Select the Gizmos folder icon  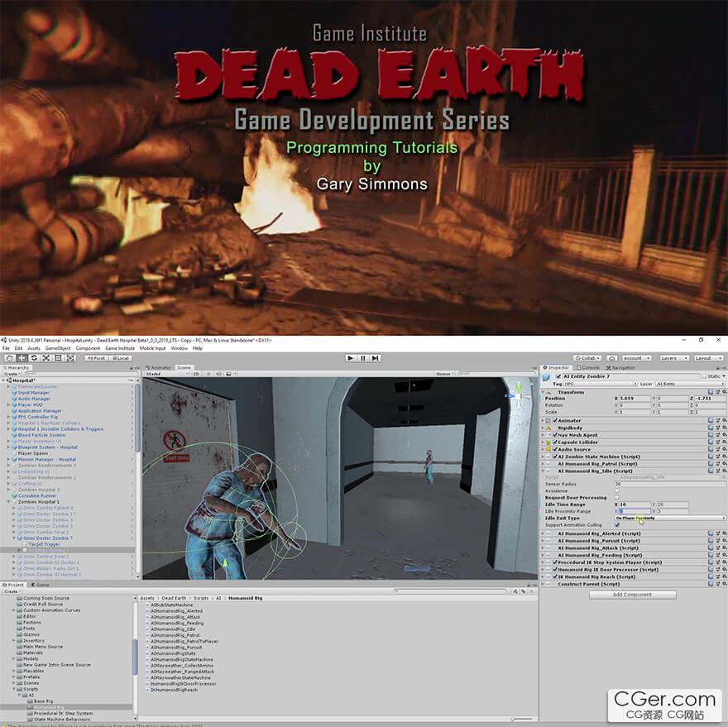coord(20,634)
